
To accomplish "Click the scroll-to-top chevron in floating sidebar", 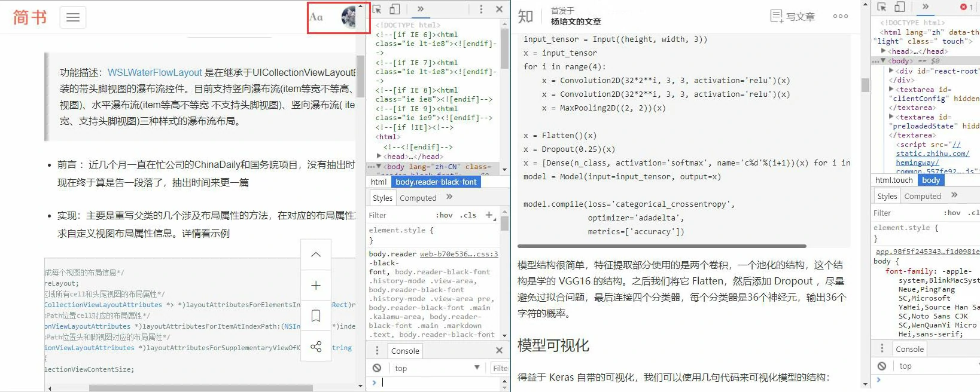I will 316,255.
